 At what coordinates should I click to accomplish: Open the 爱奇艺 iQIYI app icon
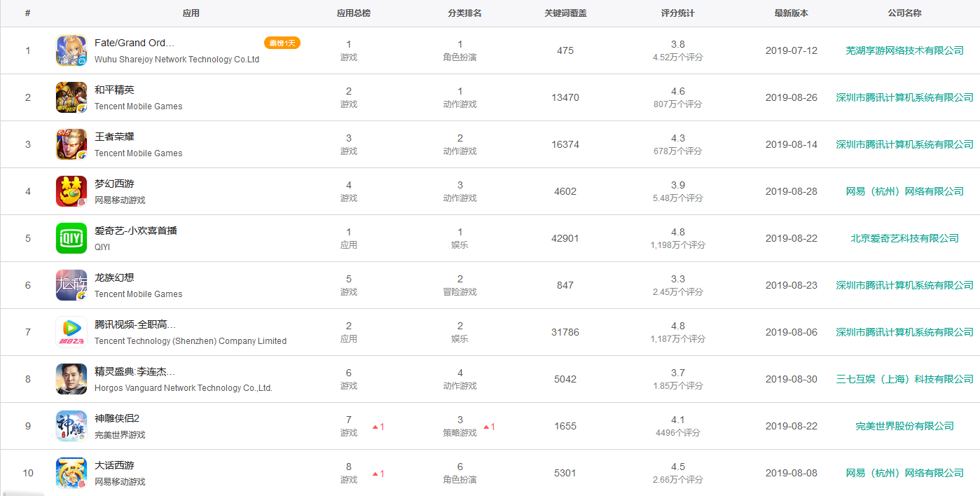click(71, 238)
